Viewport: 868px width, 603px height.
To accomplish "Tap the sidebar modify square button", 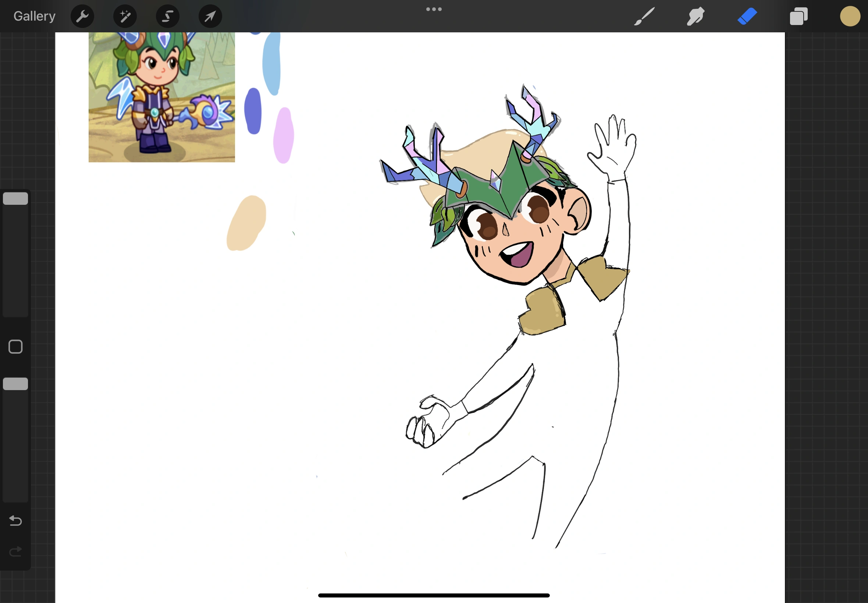I will coord(15,346).
